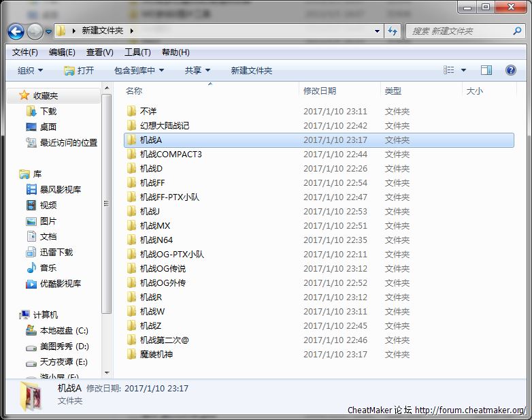Screen dimensions: 532x420
Task: Open the 文件(F) menu
Action: (25, 52)
